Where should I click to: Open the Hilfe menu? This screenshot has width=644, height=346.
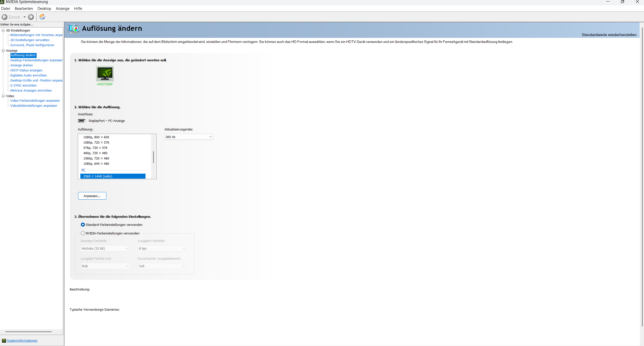pos(78,8)
